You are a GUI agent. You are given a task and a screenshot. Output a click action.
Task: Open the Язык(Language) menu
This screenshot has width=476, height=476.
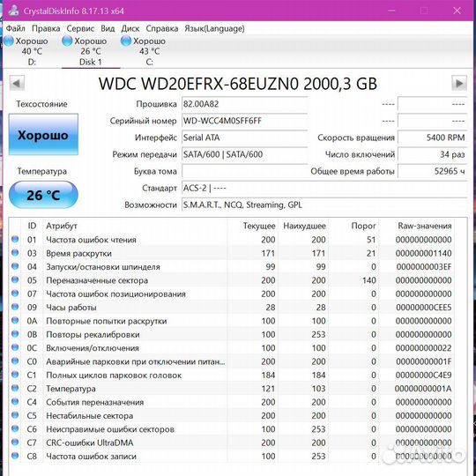tap(214, 28)
